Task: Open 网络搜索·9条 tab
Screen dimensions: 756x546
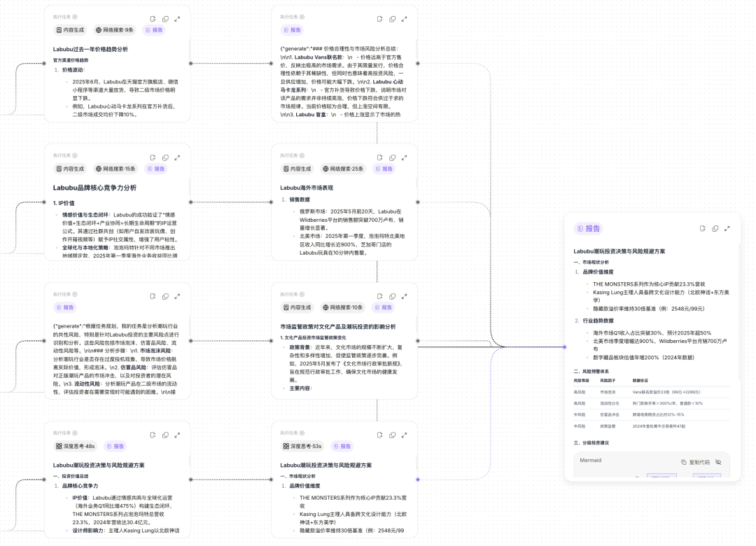Action: click(x=114, y=30)
